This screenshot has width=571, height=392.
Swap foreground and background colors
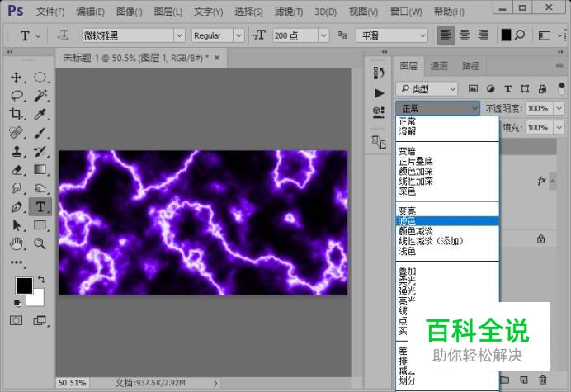tap(41, 281)
